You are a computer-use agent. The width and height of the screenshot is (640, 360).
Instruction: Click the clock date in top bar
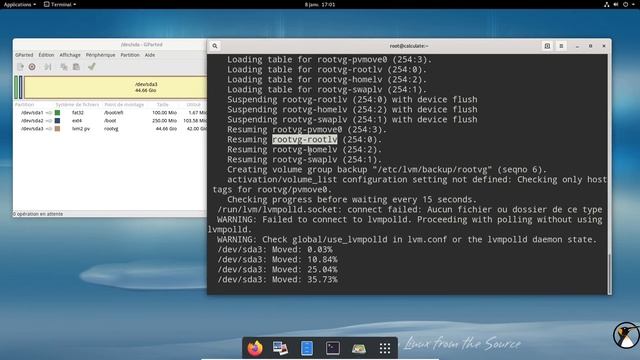(x=320, y=4)
